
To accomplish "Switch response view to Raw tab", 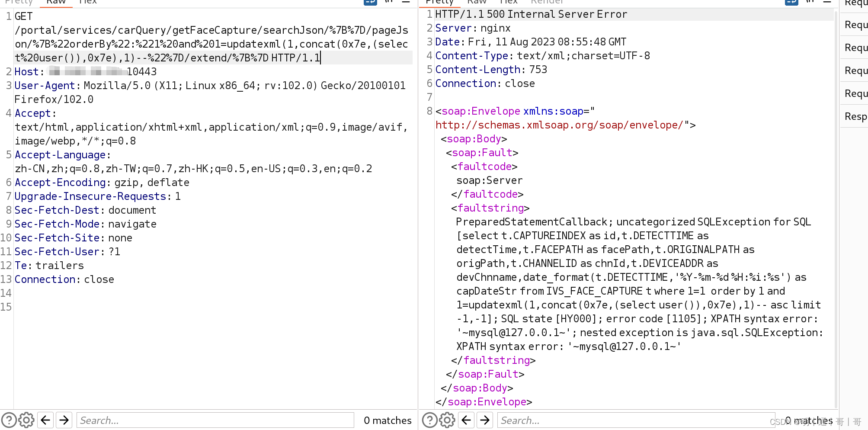I will pos(477,2).
